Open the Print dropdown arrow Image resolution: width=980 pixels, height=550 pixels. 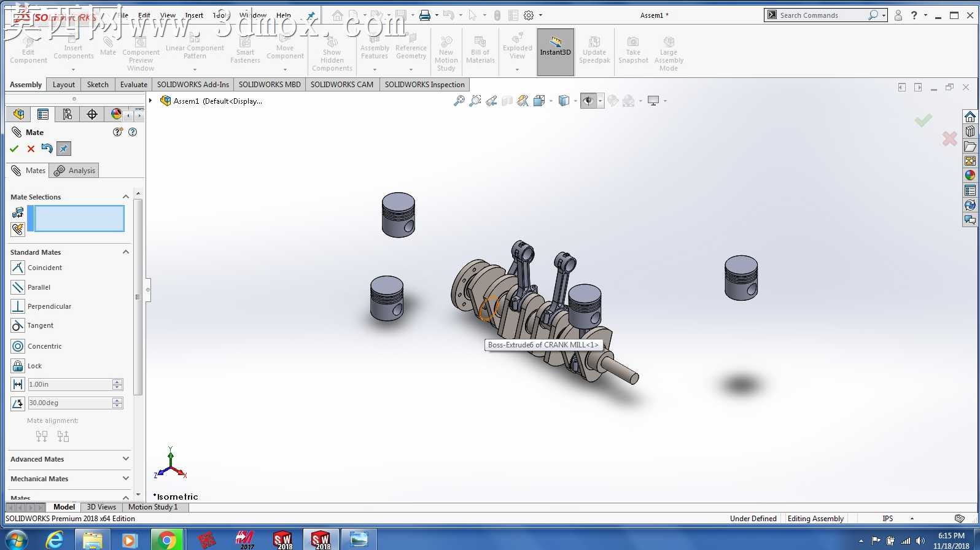437,15
